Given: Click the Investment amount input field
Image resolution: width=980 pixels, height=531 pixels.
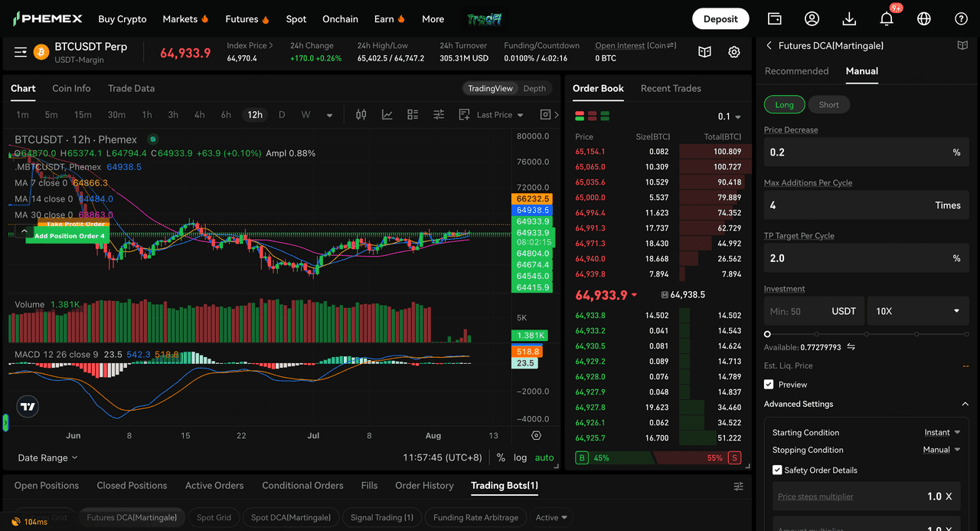Looking at the screenshot, I should (815, 311).
